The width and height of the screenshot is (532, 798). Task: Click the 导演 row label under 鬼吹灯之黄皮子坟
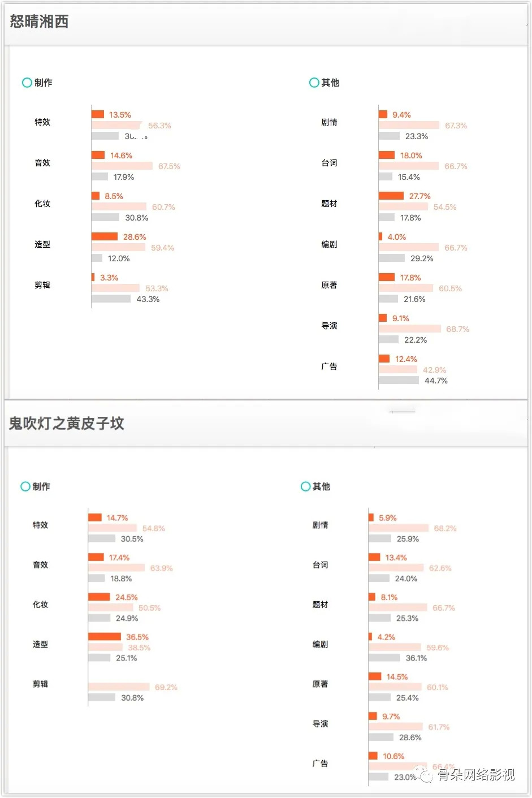click(321, 723)
